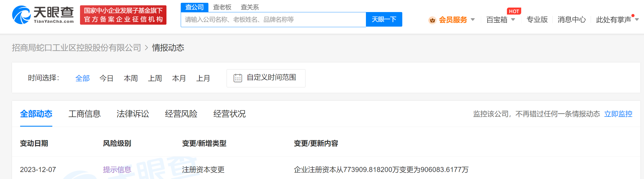The width and height of the screenshot is (644, 179).
Task: Filter time by 全部
Action: tap(83, 78)
